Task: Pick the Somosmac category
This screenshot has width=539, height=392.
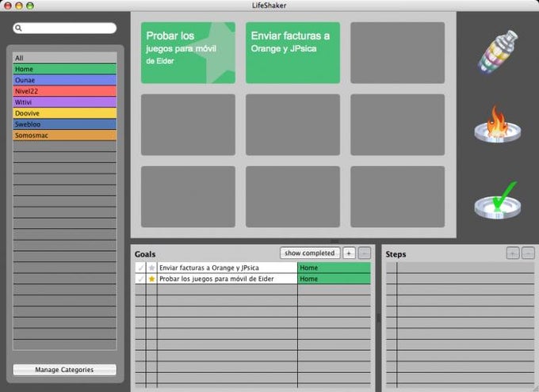Action: tap(65, 135)
